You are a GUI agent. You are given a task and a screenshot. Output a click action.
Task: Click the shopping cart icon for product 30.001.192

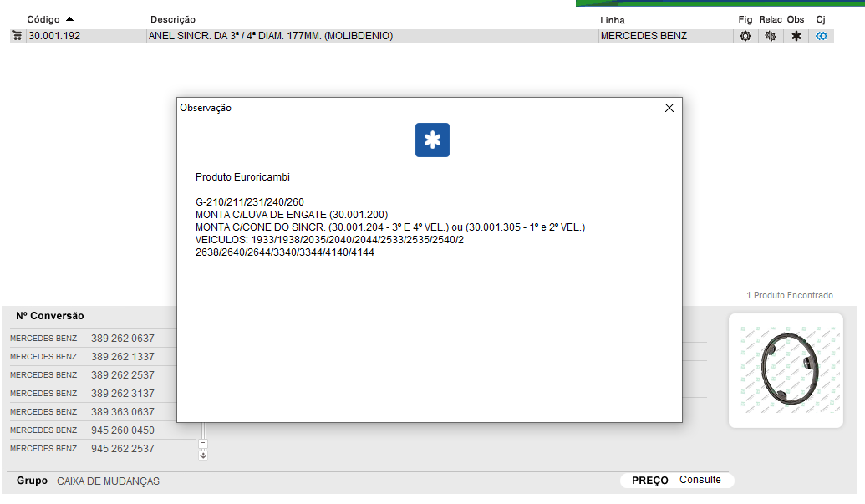pyautogui.click(x=17, y=36)
